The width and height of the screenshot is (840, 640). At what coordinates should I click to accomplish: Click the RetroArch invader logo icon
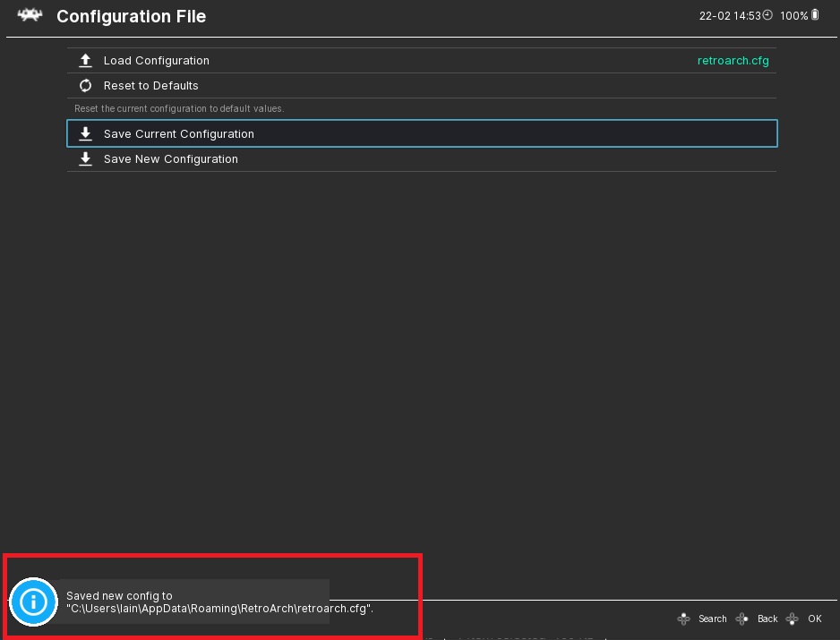[30, 15]
